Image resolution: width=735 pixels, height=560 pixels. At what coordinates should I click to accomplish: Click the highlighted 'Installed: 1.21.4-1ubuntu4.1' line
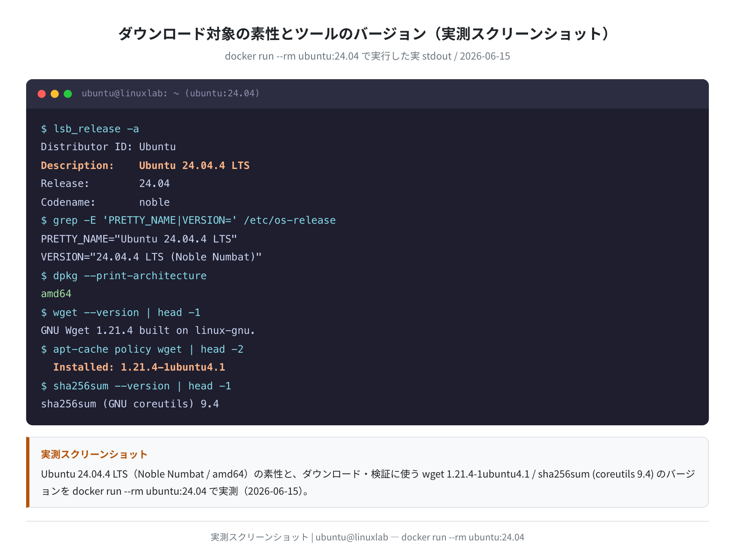[x=139, y=367]
